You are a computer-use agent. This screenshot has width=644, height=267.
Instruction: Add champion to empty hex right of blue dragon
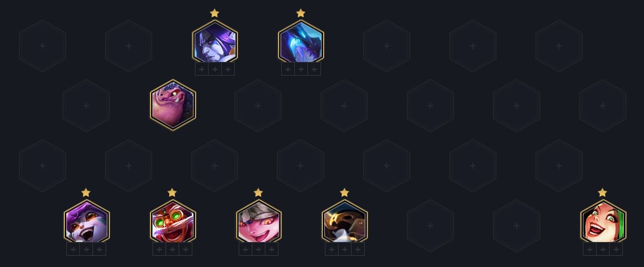(x=387, y=46)
